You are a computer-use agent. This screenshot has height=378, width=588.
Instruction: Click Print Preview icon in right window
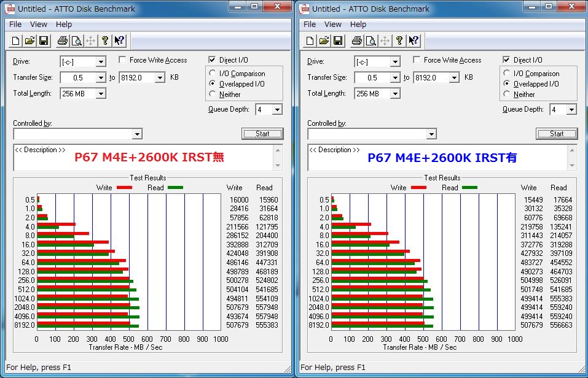(371, 40)
